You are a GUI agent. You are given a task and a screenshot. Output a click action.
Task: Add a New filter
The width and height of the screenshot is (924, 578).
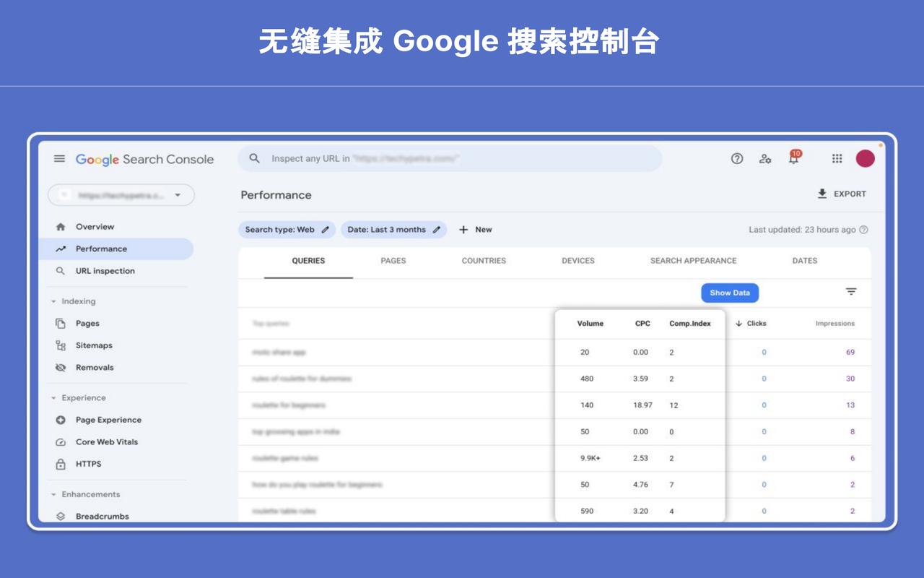click(476, 230)
